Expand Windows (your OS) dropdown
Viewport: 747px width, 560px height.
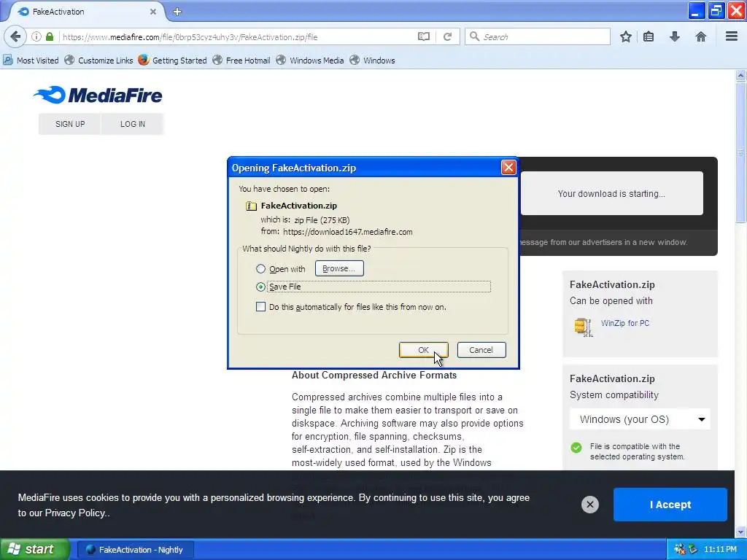coord(640,419)
